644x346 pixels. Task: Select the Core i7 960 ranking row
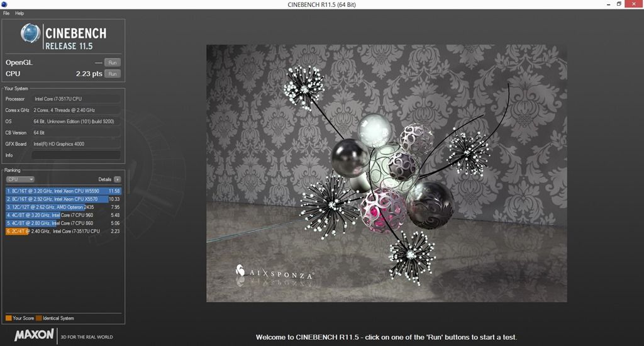click(63, 215)
